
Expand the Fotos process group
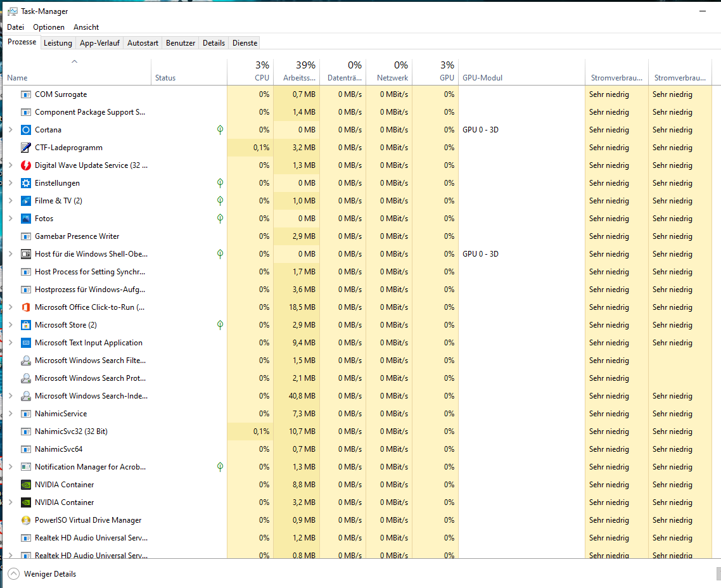coord(10,219)
